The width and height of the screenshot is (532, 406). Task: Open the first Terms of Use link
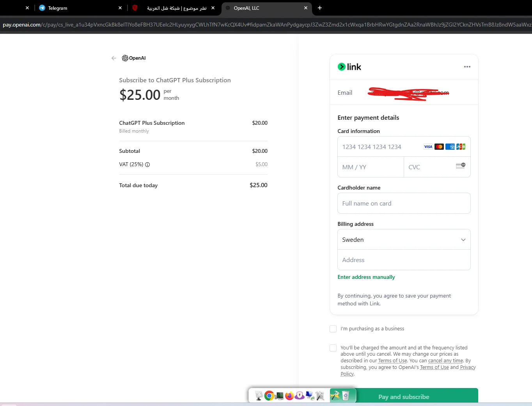click(x=392, y=361)
